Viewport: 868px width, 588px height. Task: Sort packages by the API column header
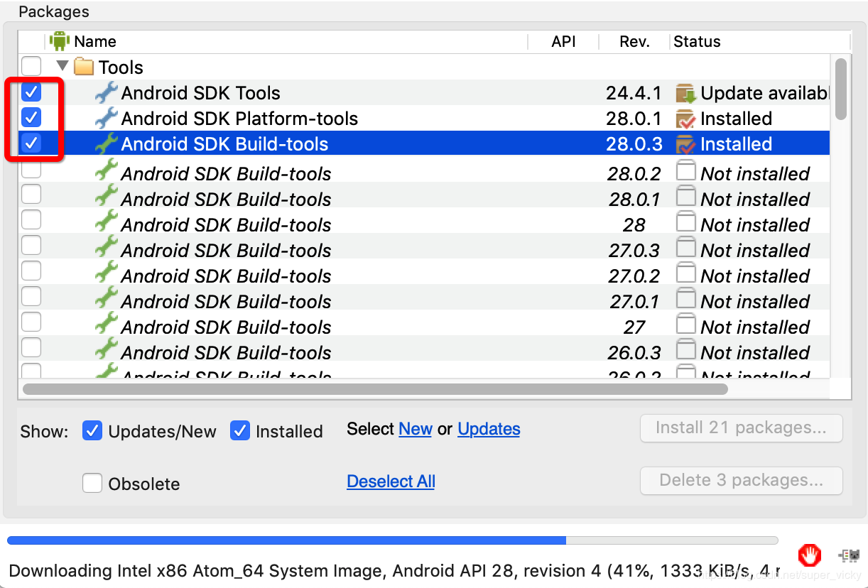[563, 41]
